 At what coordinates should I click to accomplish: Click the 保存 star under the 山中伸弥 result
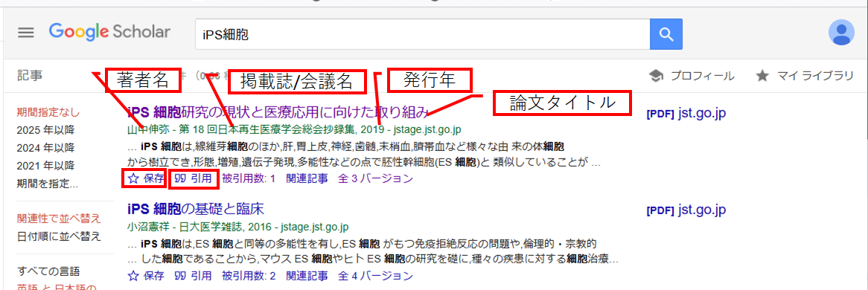click(x=133, y=178)
